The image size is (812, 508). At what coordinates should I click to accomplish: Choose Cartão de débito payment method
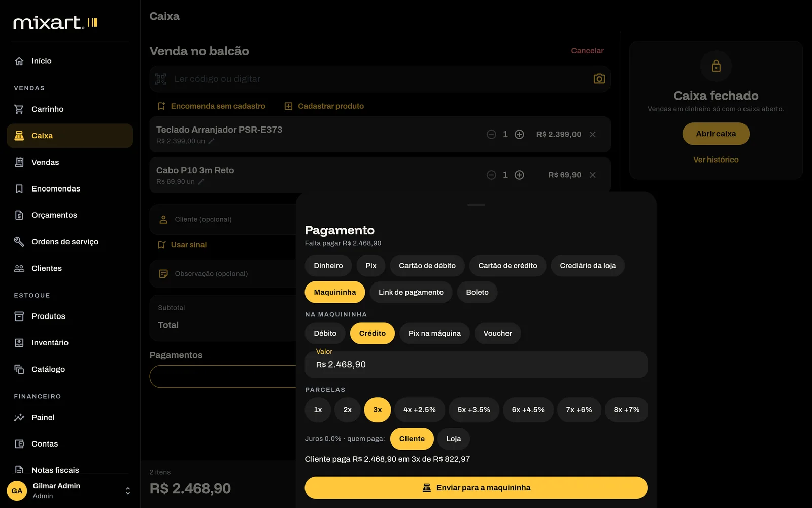coord(427,266)
